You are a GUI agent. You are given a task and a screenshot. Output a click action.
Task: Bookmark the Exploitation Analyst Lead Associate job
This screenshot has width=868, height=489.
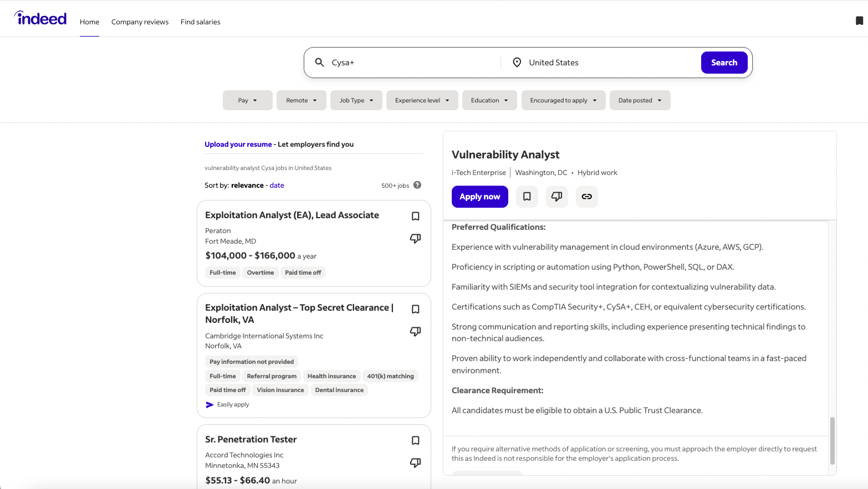point(415,216)
